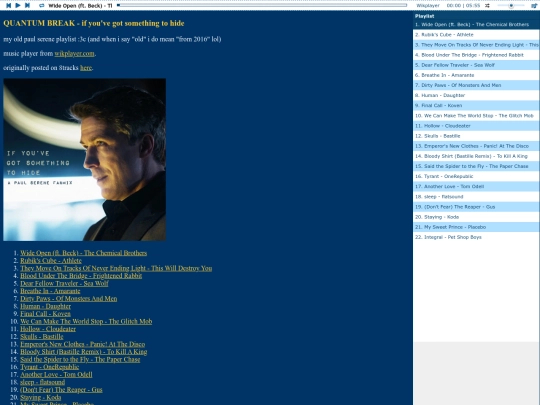The width and height of the screenshot is (540, 405).
Task: Start playback with the play button
Action: [x=18, y=6]
